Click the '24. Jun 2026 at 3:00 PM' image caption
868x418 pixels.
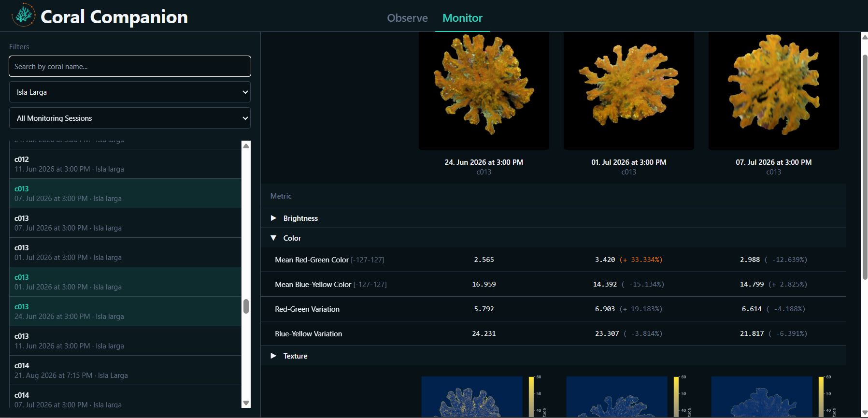(x=484, y=162)
